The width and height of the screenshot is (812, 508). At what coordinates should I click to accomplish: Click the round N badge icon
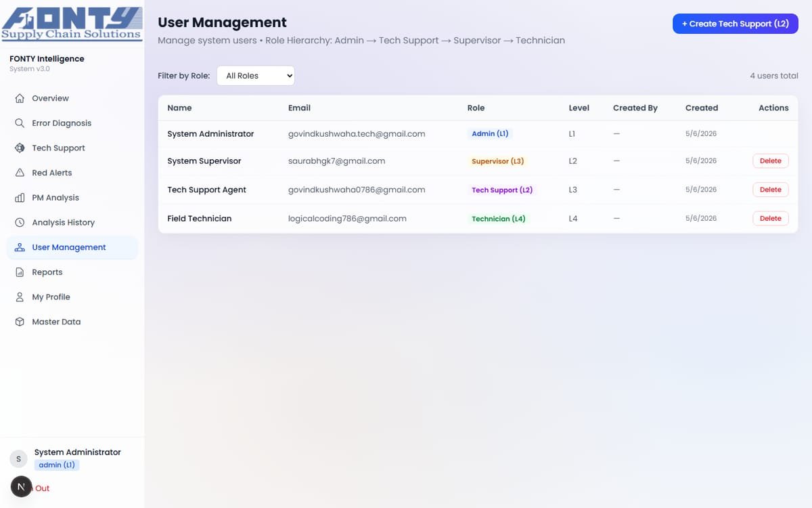tap(22, 487)
